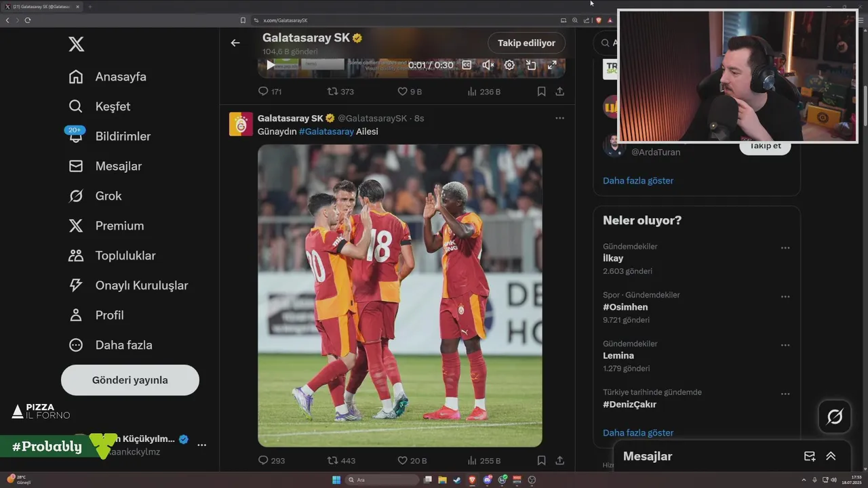Image resolution: width=868 pixels, height=488 pixels.
Task: Open Grok from the sidebar
Action: point(95,196)
